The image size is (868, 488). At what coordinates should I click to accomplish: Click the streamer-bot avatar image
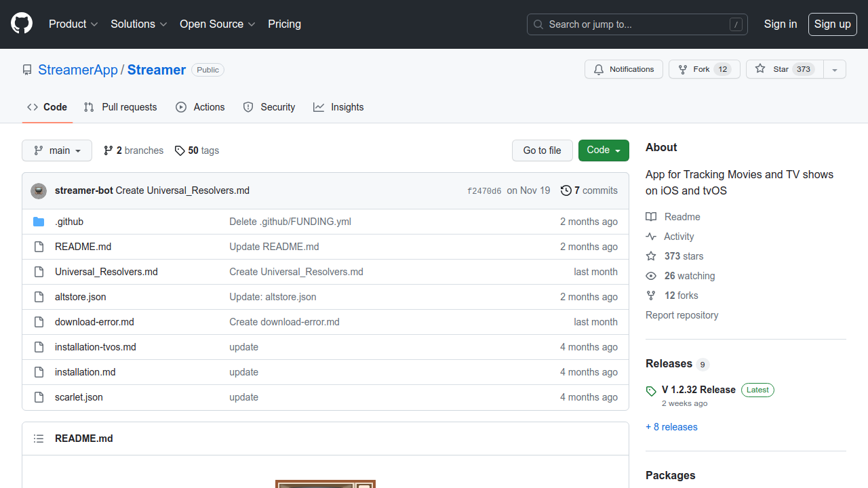point(39,190)
